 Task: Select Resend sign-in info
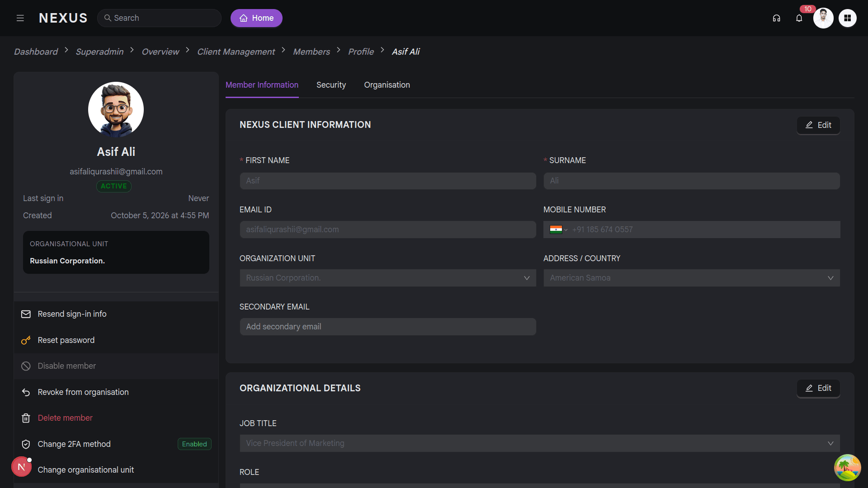click(x=116, y=314)
